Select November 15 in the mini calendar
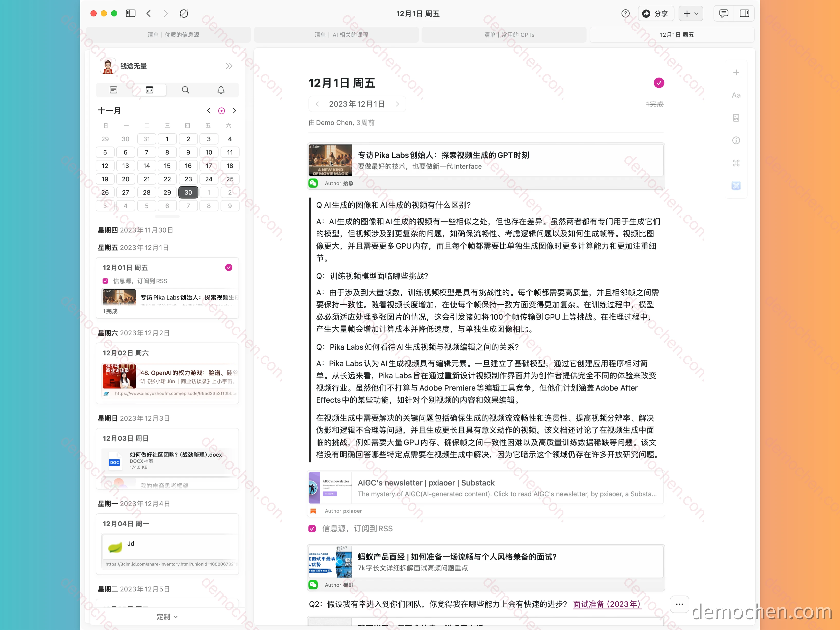The width and height of the screenshot is (840, 630). [x=167, y=166]
